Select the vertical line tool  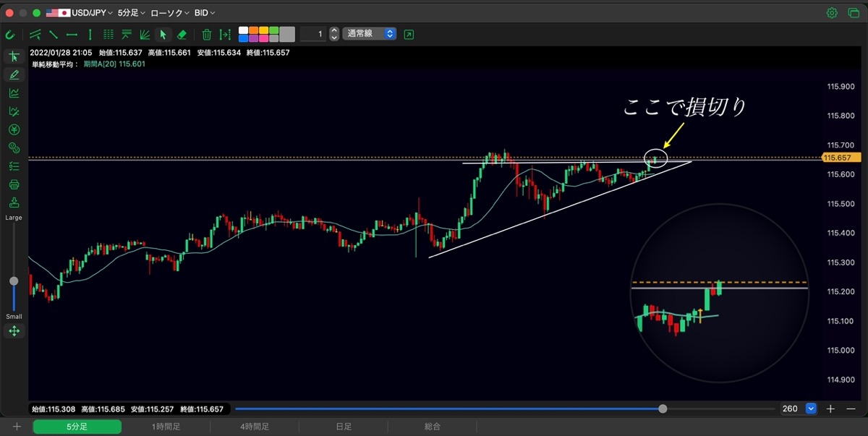pyautogui.click(x=90, y=34)
